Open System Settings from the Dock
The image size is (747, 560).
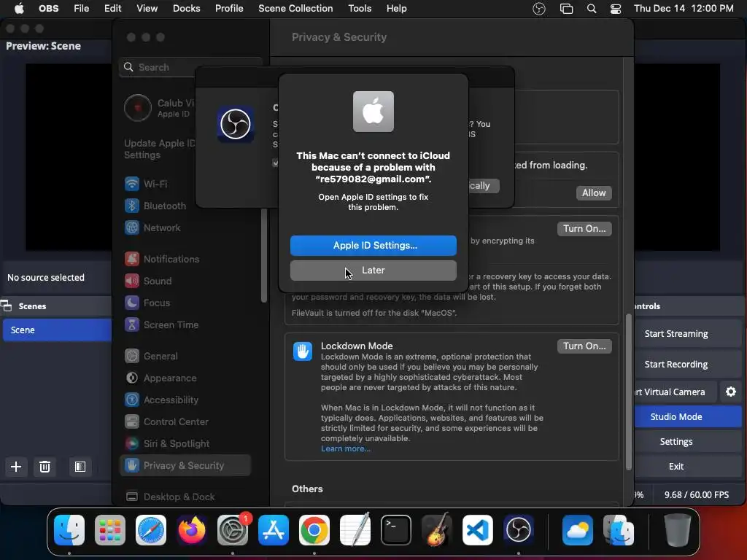[x=233, y=530]
